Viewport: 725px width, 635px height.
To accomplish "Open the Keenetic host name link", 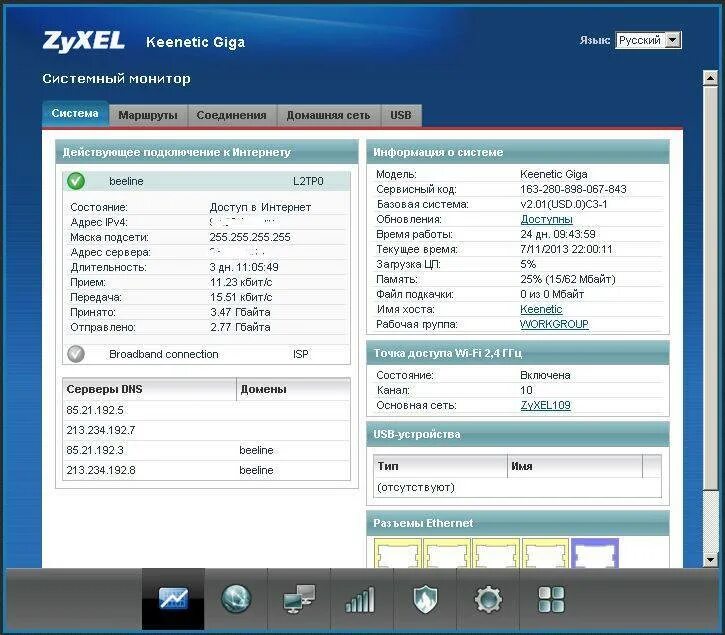I will 541,309.
